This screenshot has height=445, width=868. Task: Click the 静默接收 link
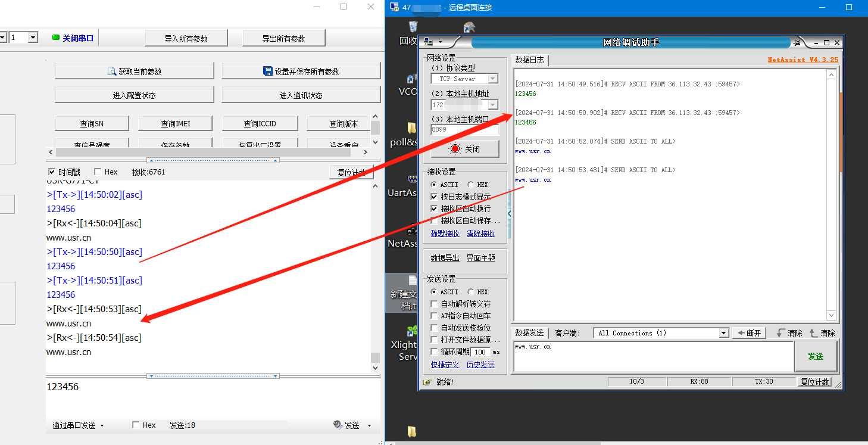coord(445,234)
